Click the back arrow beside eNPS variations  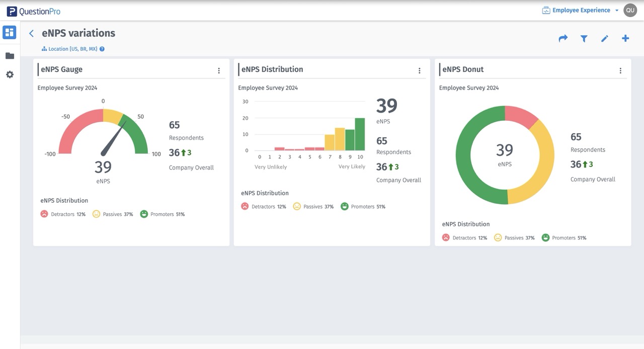[x=31, y=33]
